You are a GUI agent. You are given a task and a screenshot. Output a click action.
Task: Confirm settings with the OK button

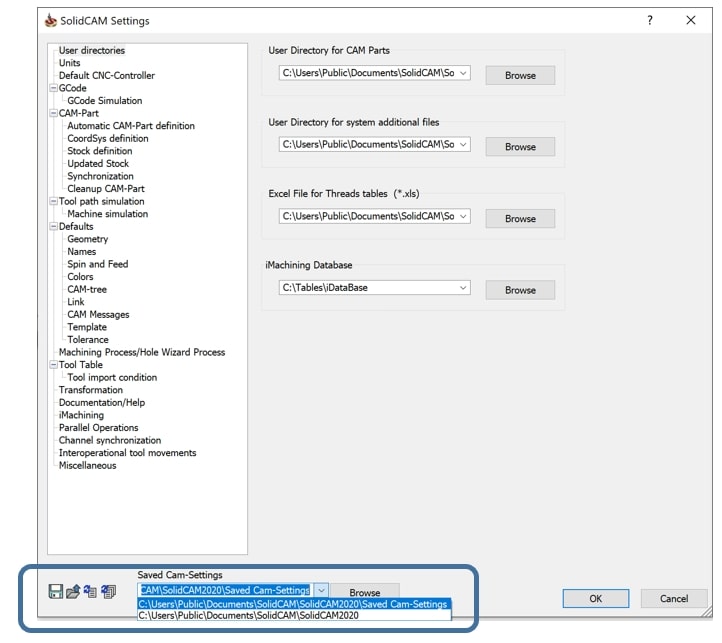595,598
